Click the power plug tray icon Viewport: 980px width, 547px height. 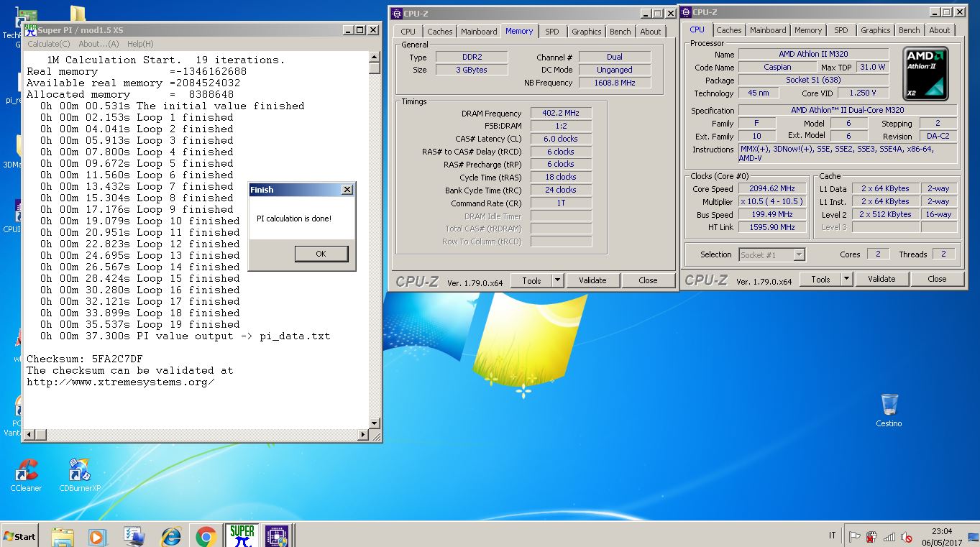pyautogui.click(x=871, y=536)
